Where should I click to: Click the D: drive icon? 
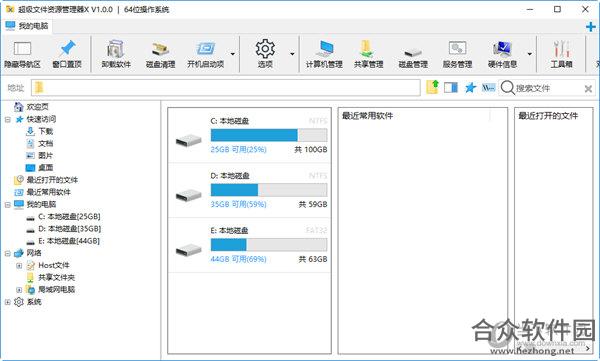[188, 195]
